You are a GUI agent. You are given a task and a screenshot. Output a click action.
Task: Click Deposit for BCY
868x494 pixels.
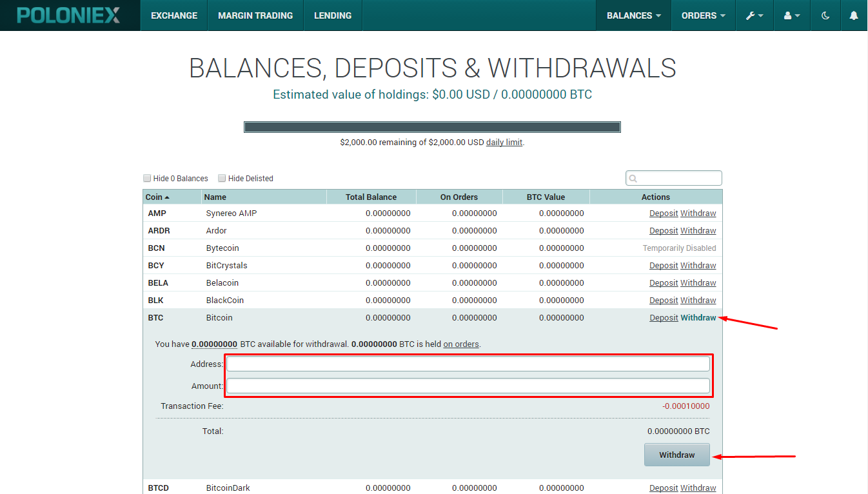point(664,266)
